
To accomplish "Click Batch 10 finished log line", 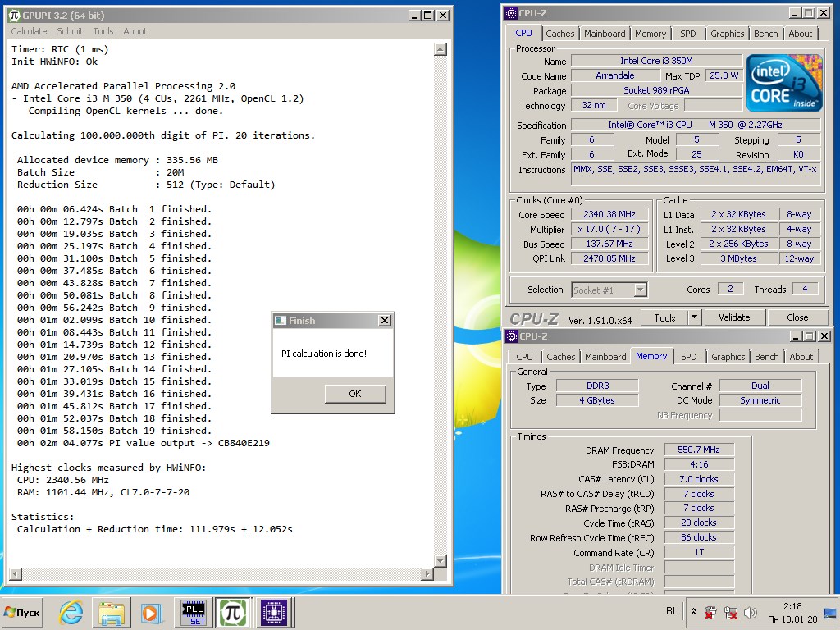I will point(114,320).
